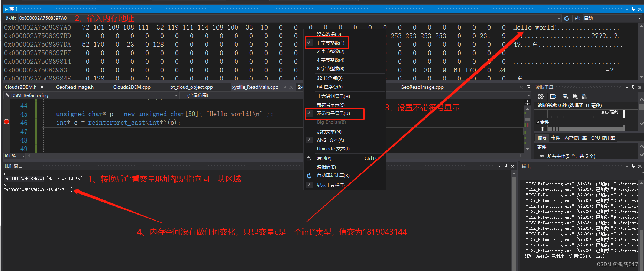
Task: Open the memory usage tab in diagnostics
Action: tap(576, 138)
